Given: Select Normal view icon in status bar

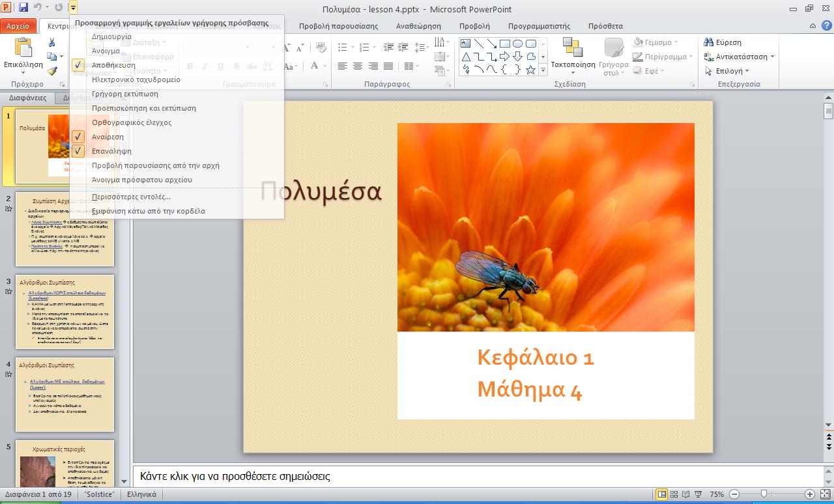Looking at the screenshot, I should coord(661,494).
